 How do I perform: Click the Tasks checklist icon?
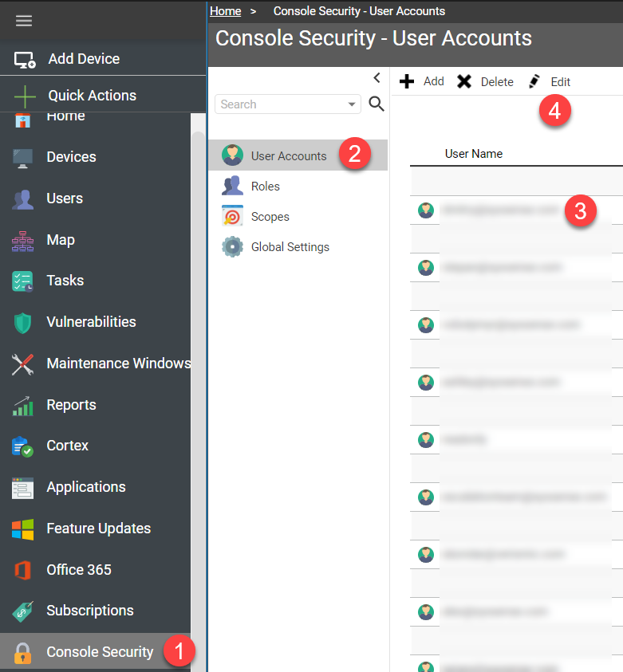tap(22, 281)
